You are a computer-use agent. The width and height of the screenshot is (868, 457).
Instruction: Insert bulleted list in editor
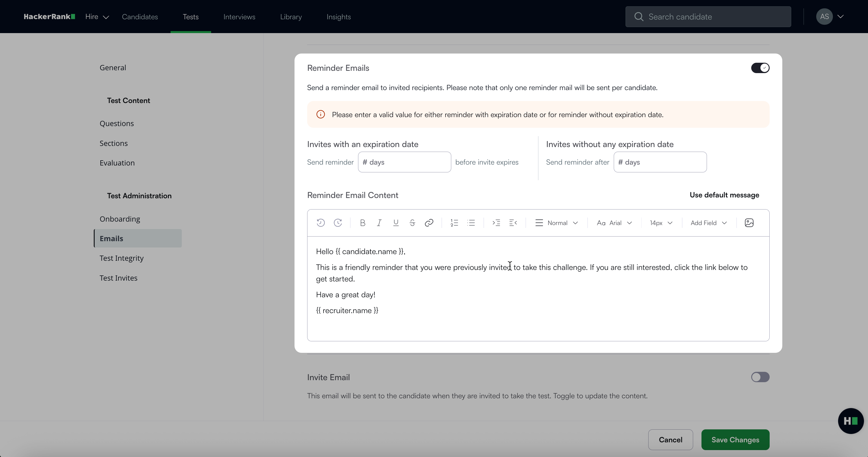(471, 223)
